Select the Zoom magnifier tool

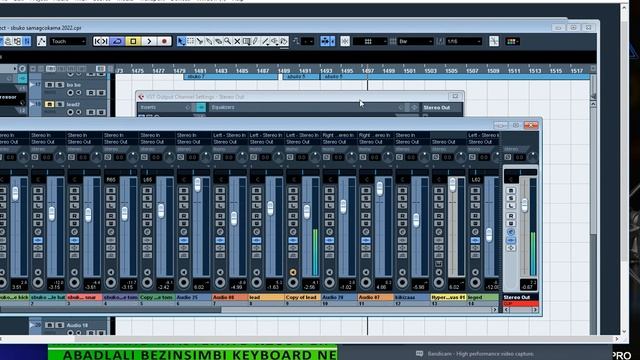pos(228,41)
